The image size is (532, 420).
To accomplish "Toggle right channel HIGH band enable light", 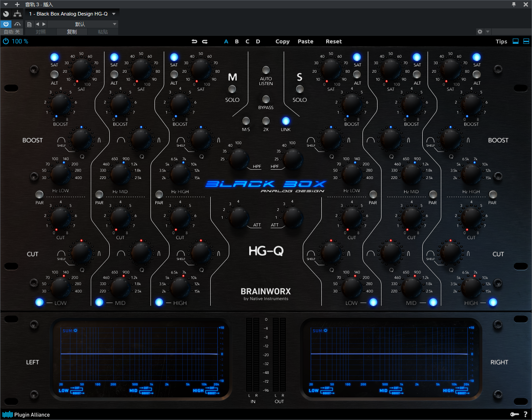I will 493,302.
